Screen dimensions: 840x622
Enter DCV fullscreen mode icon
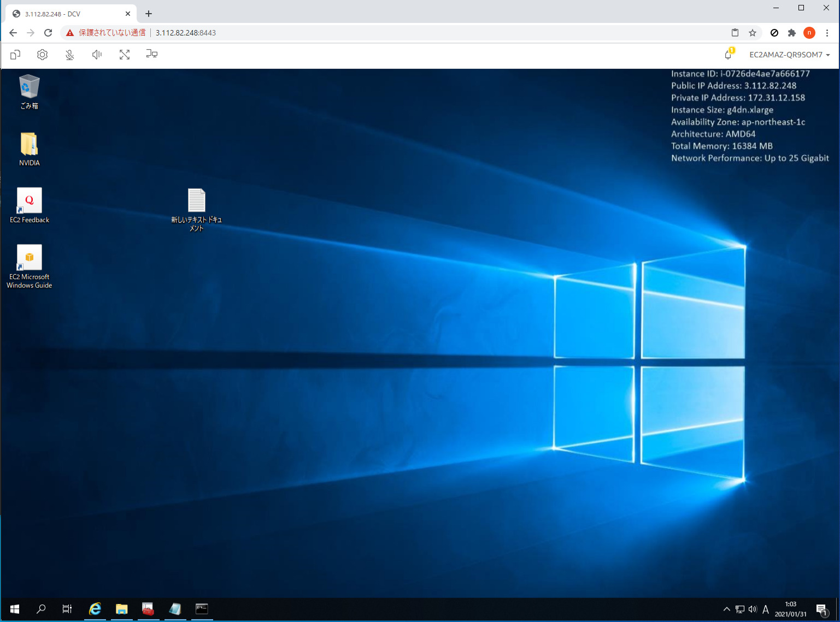point(125,55)
